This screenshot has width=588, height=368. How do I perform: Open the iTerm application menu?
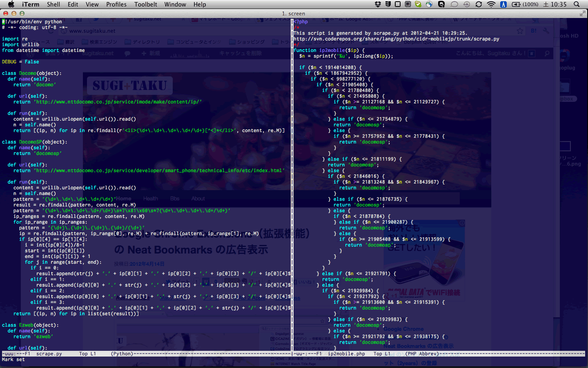point(31,4)
